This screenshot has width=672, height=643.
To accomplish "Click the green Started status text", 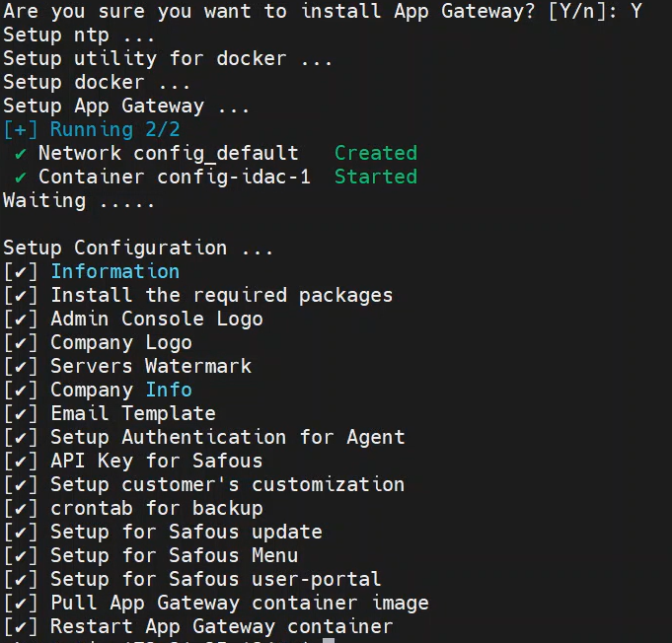I will point(375,178).
